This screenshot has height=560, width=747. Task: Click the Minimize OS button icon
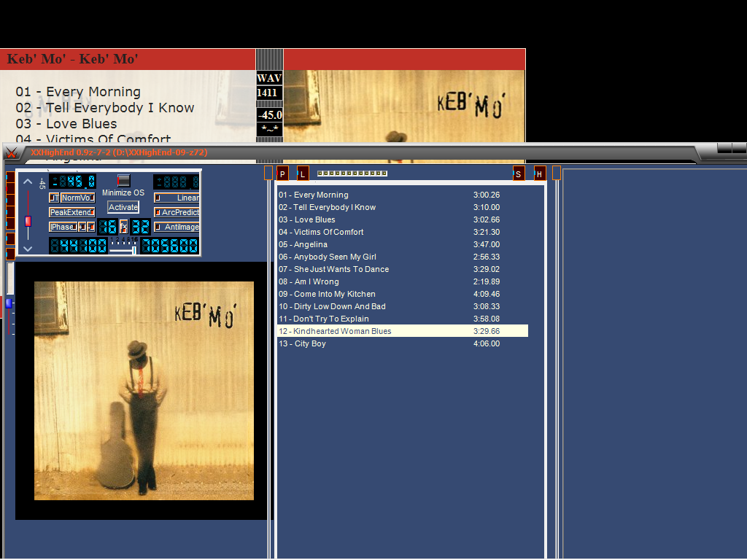123,181
